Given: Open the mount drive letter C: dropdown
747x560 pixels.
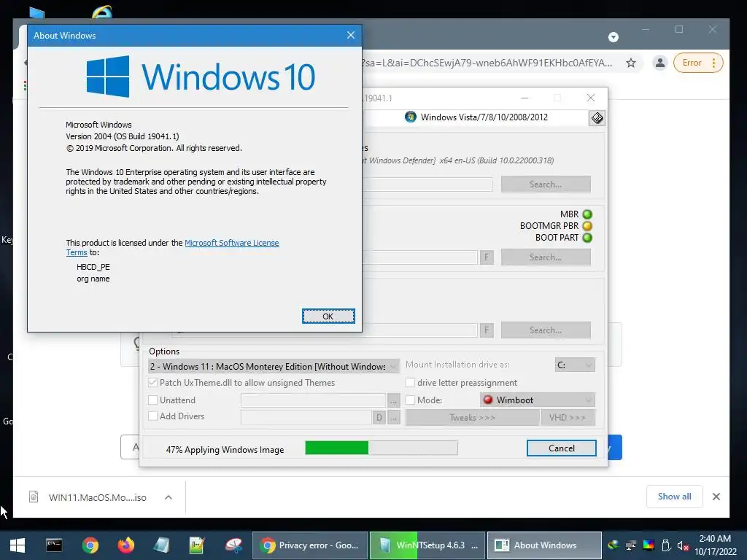Looking at the screenshot, I should (x=575, y=365).
